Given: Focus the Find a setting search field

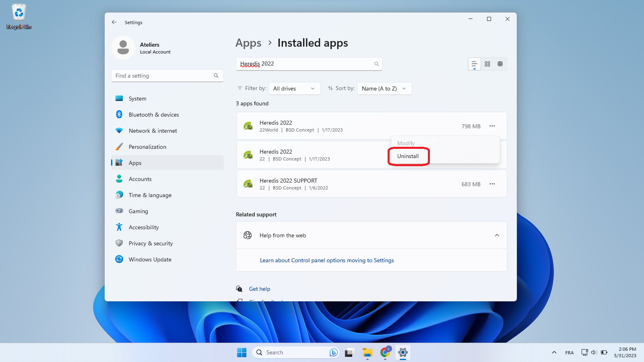Looking at the screenshot, I should 163,76.
